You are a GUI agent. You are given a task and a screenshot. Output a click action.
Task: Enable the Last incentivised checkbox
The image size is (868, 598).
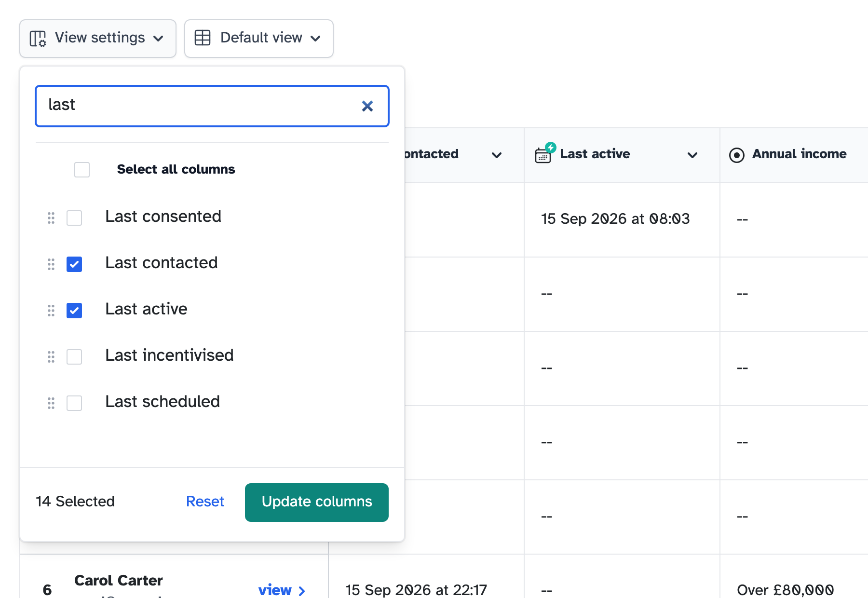(x=74, y=357)
